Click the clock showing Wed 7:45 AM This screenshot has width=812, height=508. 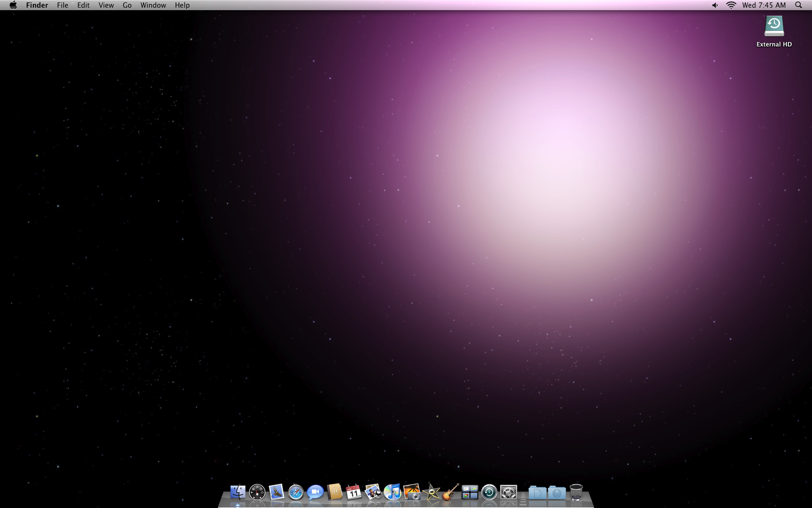point(764,5)
